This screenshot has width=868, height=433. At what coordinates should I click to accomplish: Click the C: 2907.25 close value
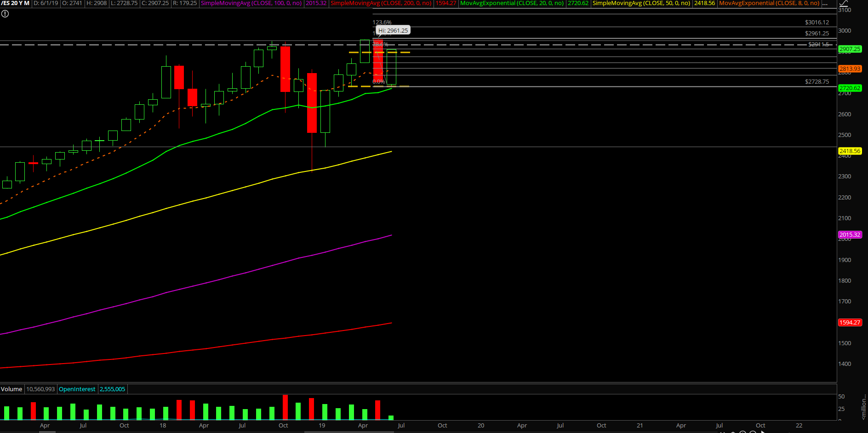(x=155, y=3)
